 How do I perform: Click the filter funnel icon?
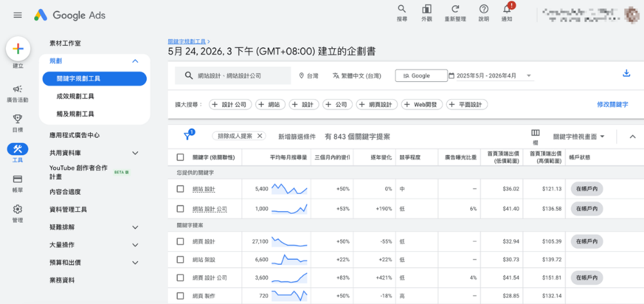click(187, 136)
